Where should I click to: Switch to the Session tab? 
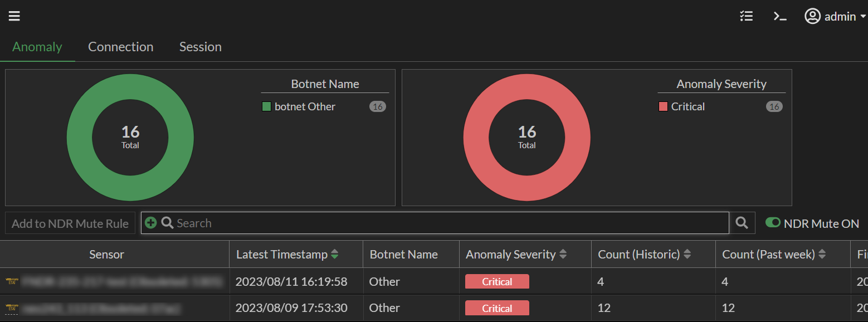click(200, 47)
